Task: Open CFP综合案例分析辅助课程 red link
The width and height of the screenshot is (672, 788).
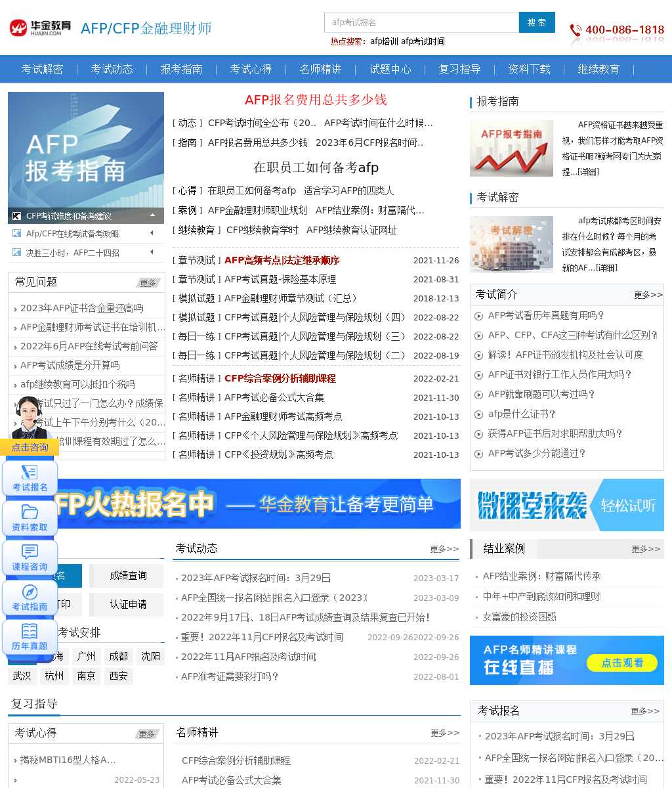Action: pos(280,379)
